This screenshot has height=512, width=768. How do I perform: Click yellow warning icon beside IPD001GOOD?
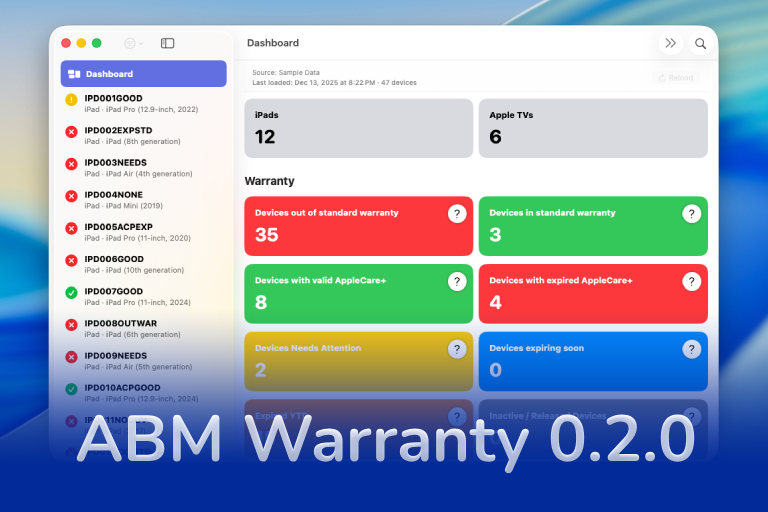click(72, 100)
